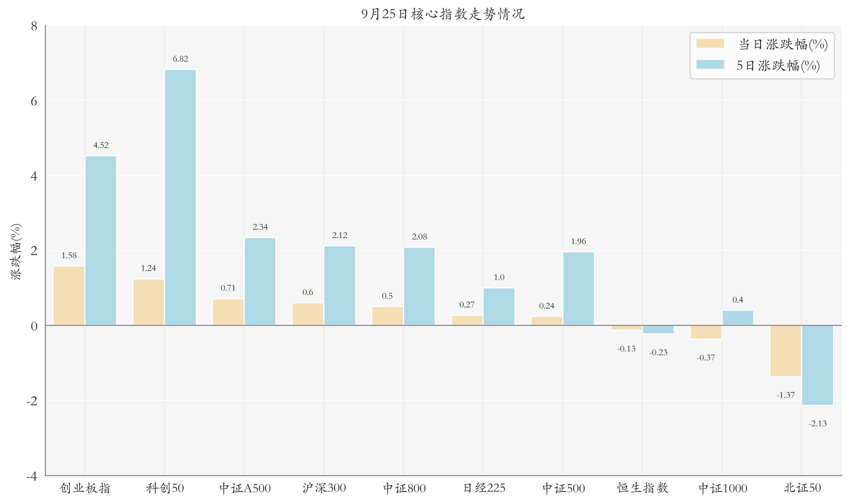Viewport: 850px width, 504px height.
Task: Click the 6.82 data label
Action: point(181,59)
